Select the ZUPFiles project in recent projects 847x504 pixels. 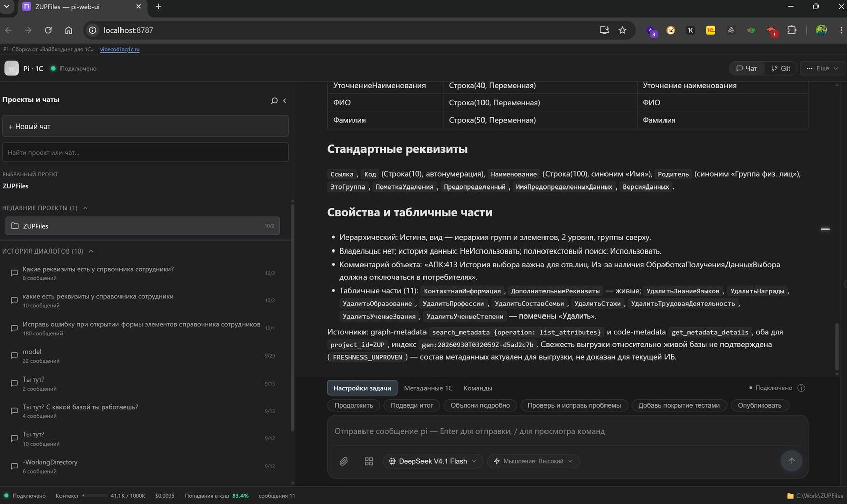click(143, 226)
